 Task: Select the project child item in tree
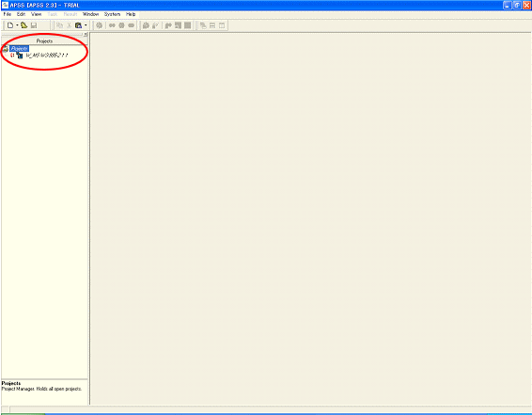pyautogui.click(x=47, y=56)
